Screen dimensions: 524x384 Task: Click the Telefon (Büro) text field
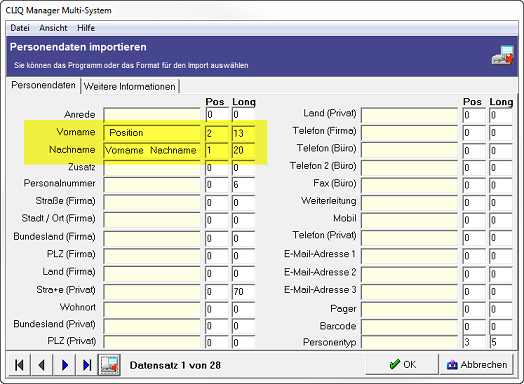(409, 150)
